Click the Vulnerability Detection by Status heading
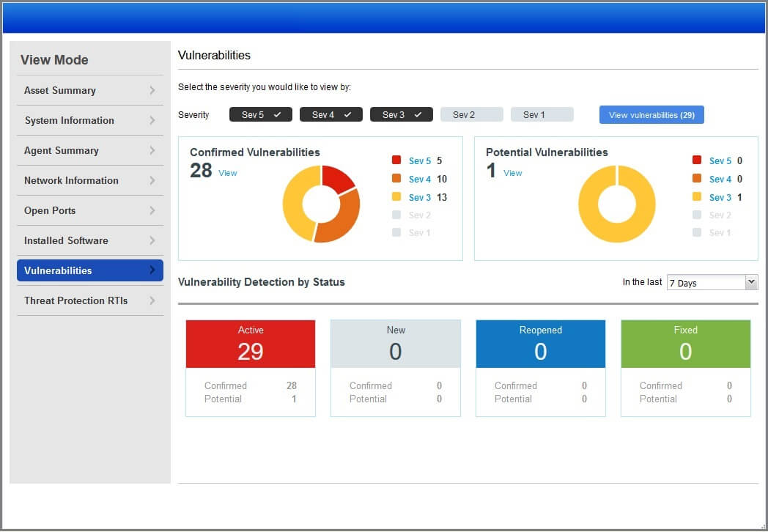Viewport: 768px width, 532px height. click(x=262, y=282)
